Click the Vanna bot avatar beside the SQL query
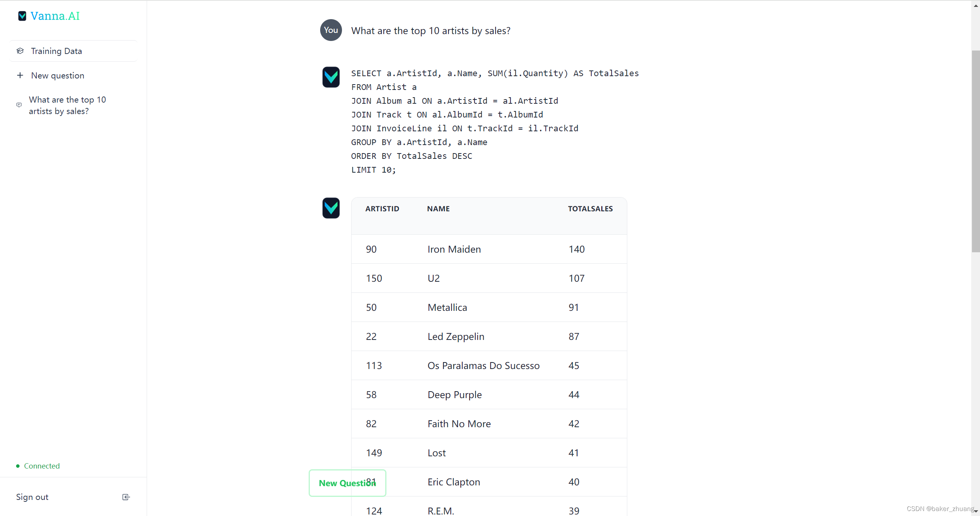This screenshot has width=980, height=516. (331, 77)
